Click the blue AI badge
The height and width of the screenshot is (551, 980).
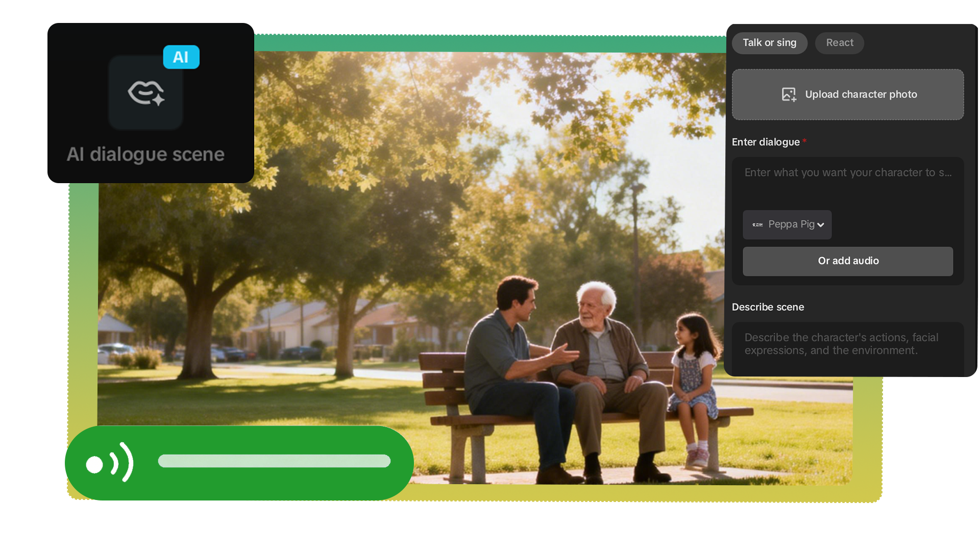click(181, 57)
